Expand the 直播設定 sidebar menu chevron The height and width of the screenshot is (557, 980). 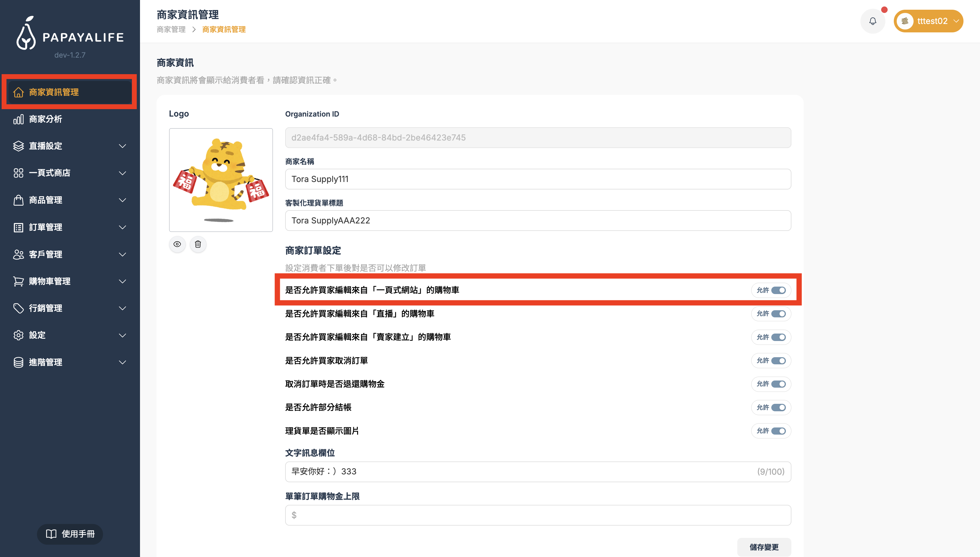tap(122, 146)
